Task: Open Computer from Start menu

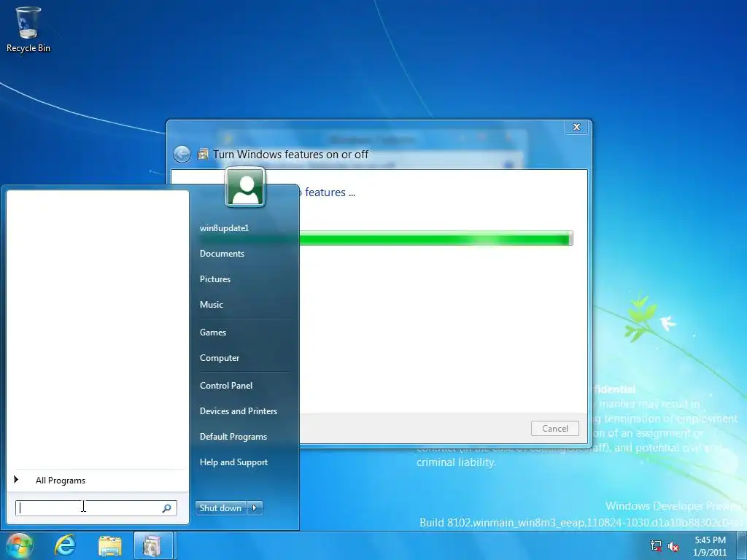Action: click(220, 358)
